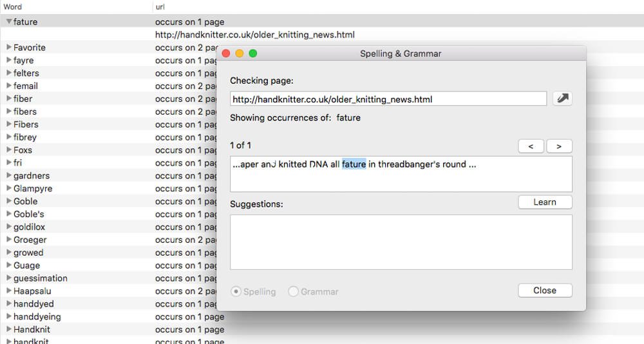644x344 pixels.
Task: Go to next occurrence with > button
Action: 559,146
